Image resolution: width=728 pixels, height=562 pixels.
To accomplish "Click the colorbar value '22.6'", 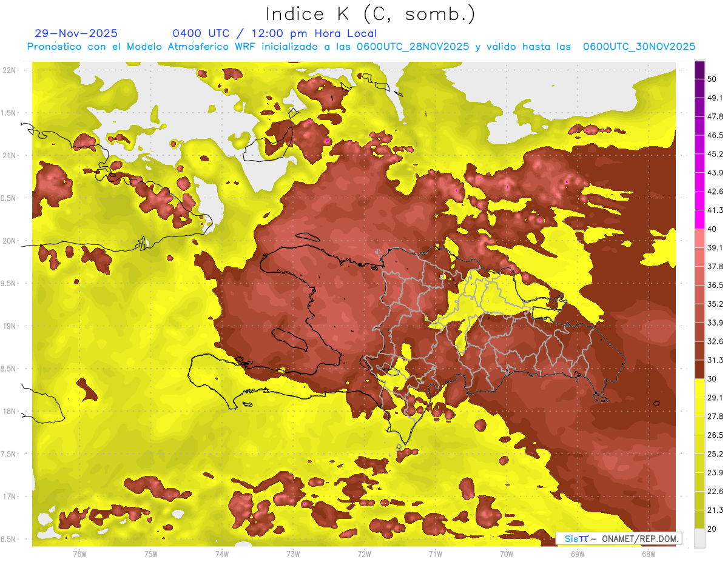I will (x=715, y=491).
